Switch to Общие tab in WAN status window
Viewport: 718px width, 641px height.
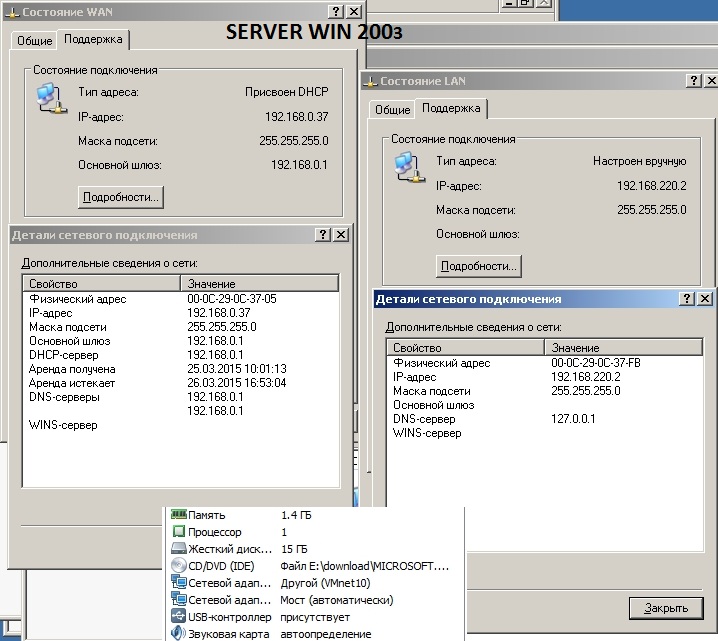[34, 41]
